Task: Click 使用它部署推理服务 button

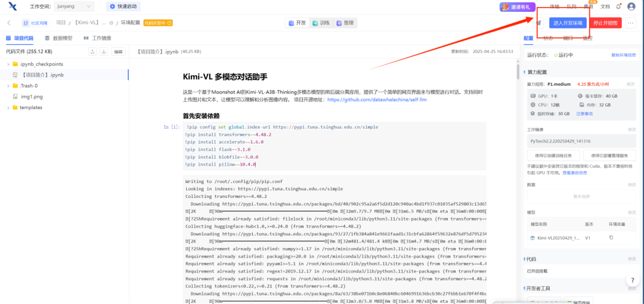Action: tap(609, 156)
